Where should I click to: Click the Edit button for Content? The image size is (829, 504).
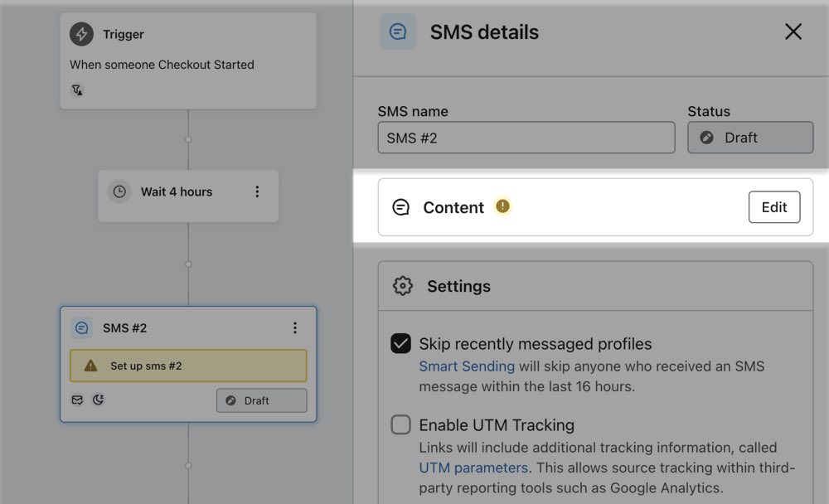point(773,207)
